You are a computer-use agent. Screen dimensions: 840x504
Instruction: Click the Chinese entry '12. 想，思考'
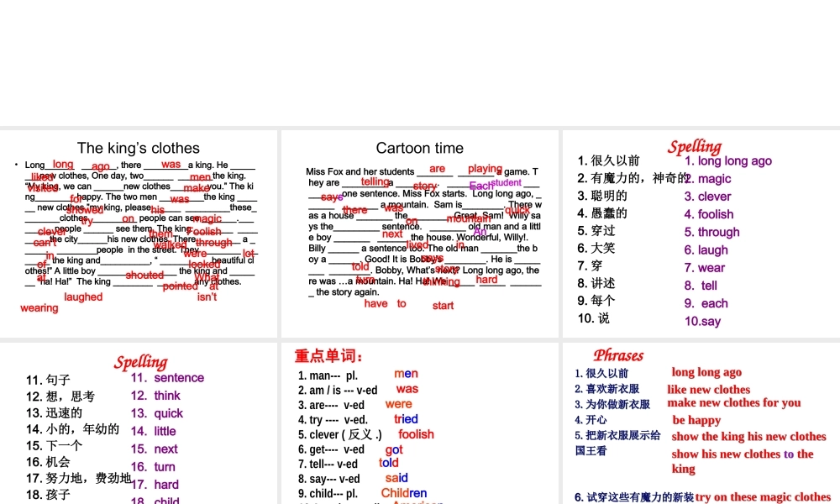pos(60,396)
